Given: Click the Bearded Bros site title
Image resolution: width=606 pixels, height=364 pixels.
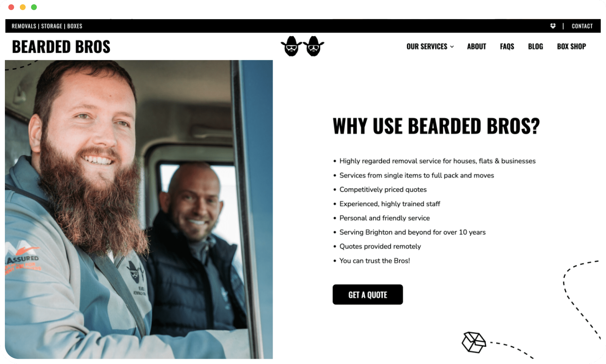Looking at the screenshot, I should pyautogui.click(x=61, y=47).
